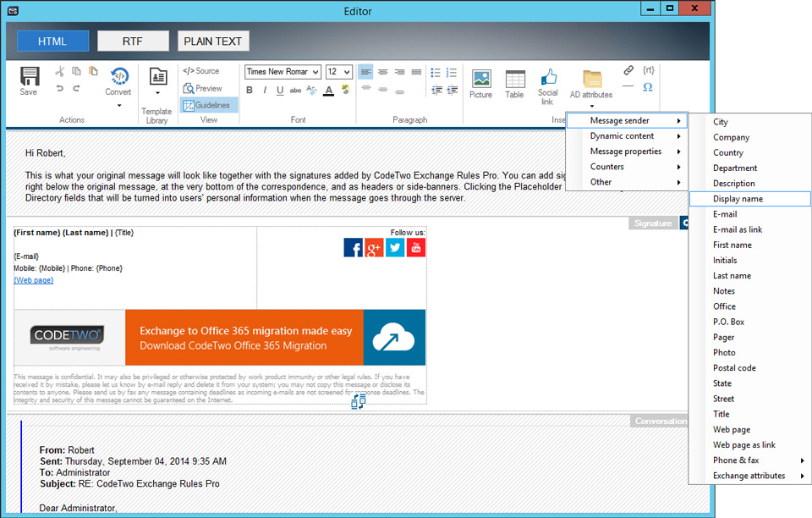Expand the Template Library dropdown arrow
The image size is (812, 518).
(x=157, y=93)
